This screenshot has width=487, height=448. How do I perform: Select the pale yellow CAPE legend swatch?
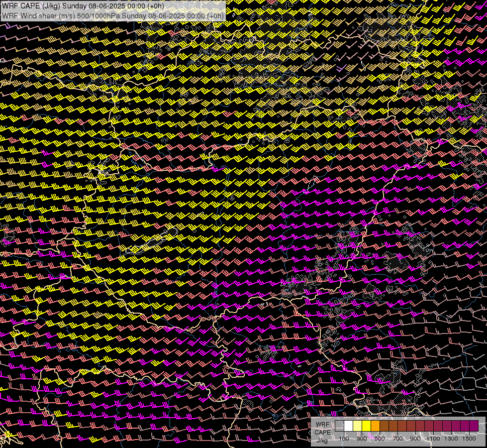point(358,426)
